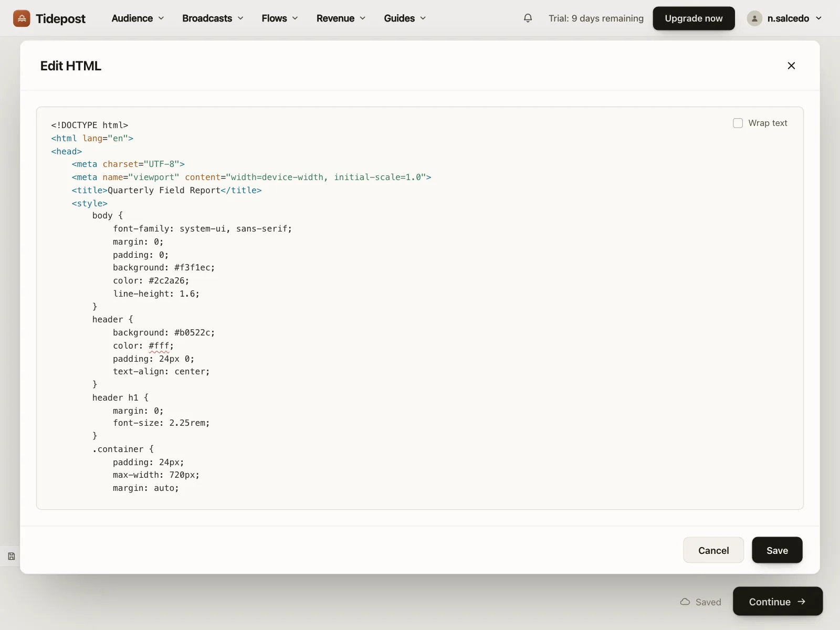Click the 'line-height: 1.6;' line

point(156,293)
